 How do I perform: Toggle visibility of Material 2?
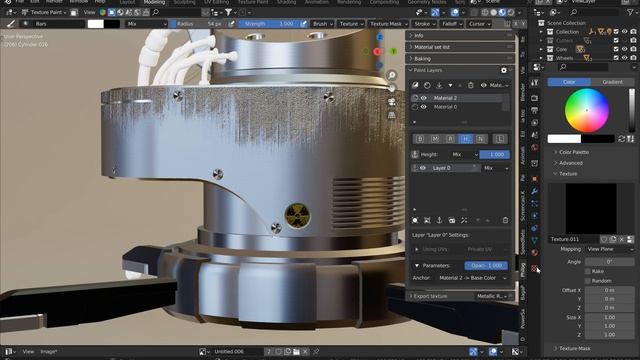pyautogui.click(x=424, y=98)
